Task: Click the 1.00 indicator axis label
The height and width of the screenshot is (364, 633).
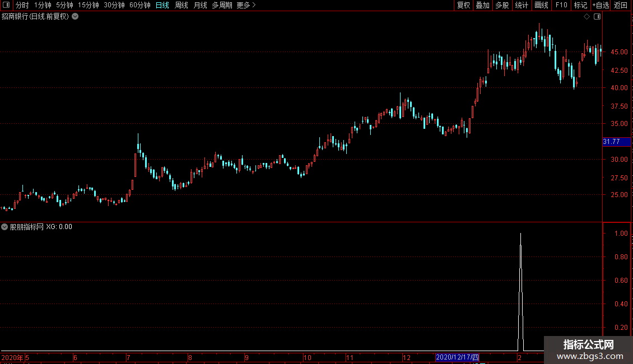Action: (621, 234)
